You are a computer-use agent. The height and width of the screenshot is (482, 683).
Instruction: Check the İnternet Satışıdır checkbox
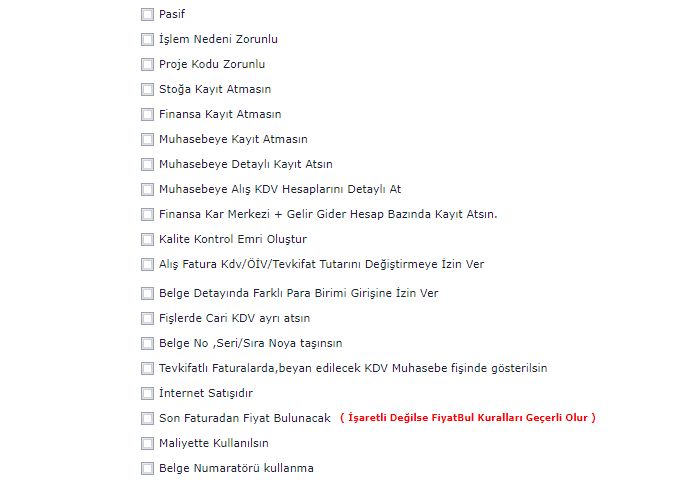point(148,394)
